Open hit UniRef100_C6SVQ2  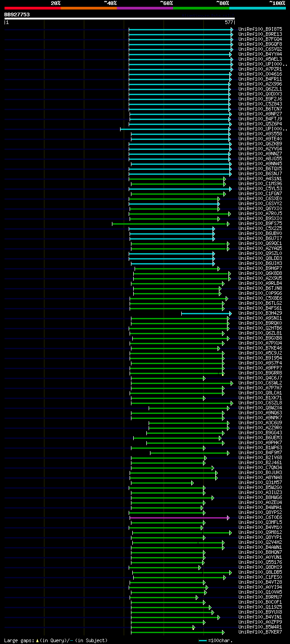[260, 49]
